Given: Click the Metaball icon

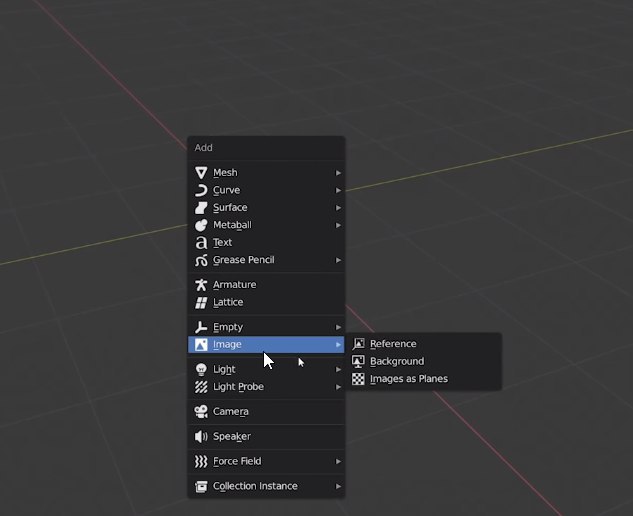Looking at the screenshot, I should pos(201,225).
